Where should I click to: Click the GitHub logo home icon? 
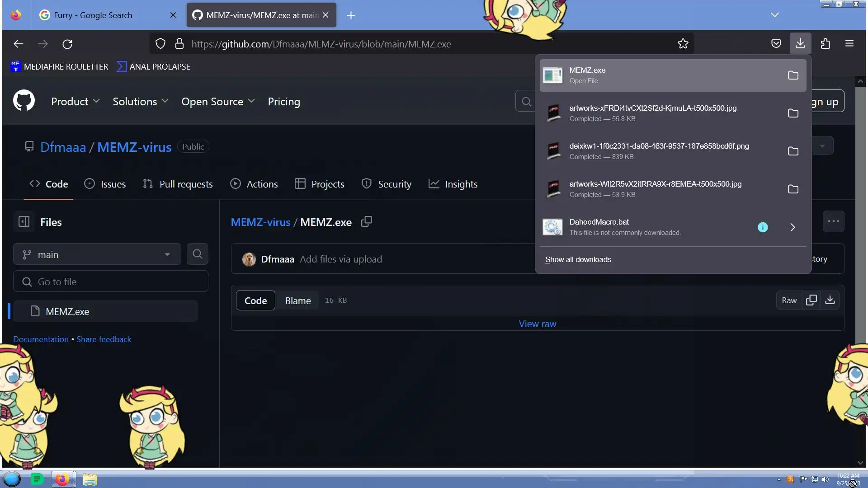(x=24, y=100)
